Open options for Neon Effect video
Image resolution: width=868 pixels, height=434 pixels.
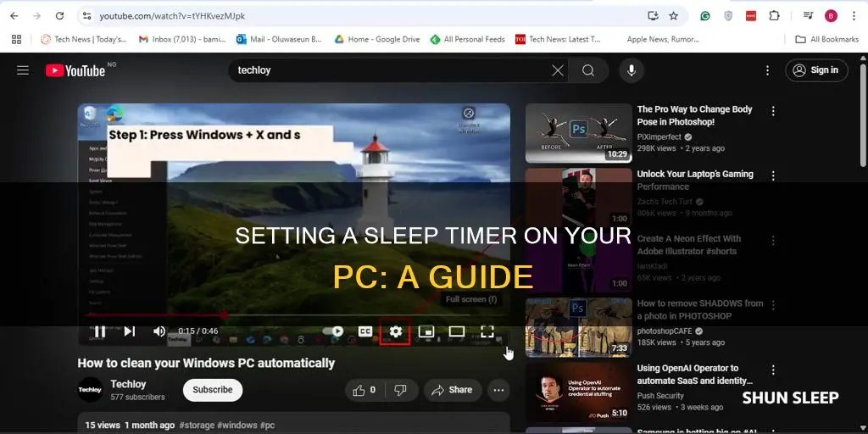click(x=773, y=241)
